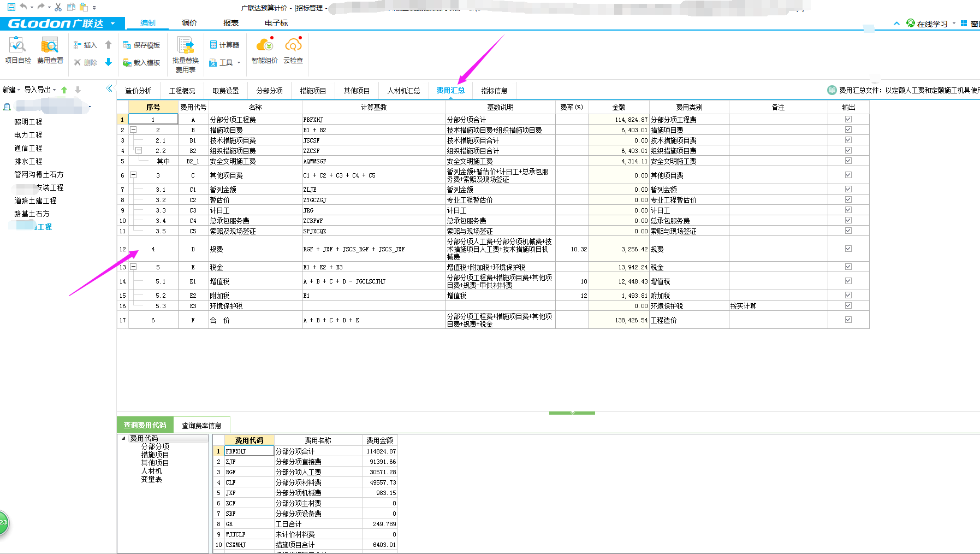Click 载入模板 load template
This screenshot has height=554, width=980.
point(141,62)
